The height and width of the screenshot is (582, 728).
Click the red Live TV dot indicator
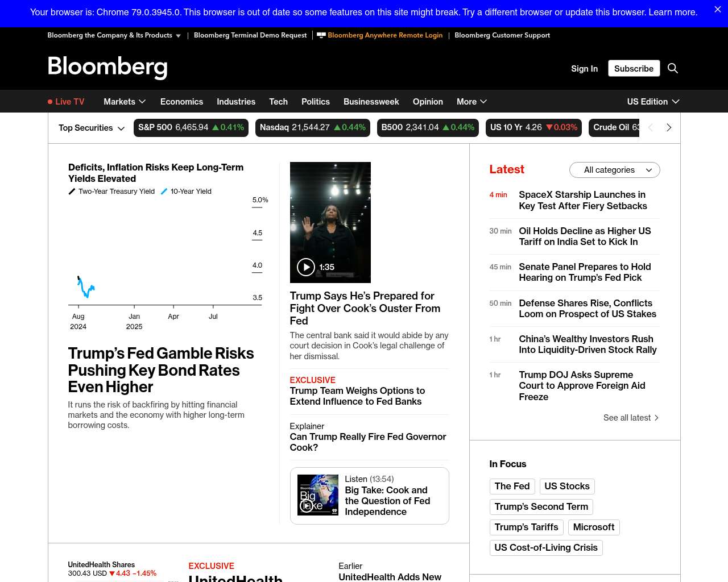(50, 102)
